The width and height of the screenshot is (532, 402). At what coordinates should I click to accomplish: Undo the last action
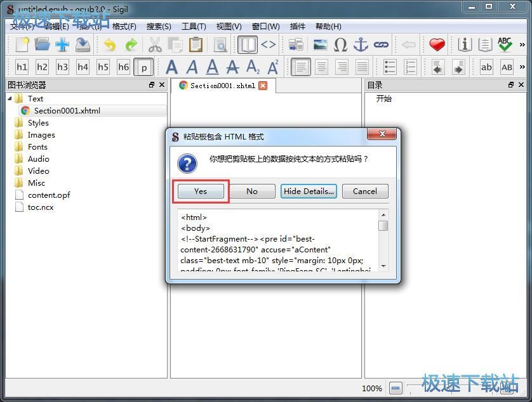110,45
